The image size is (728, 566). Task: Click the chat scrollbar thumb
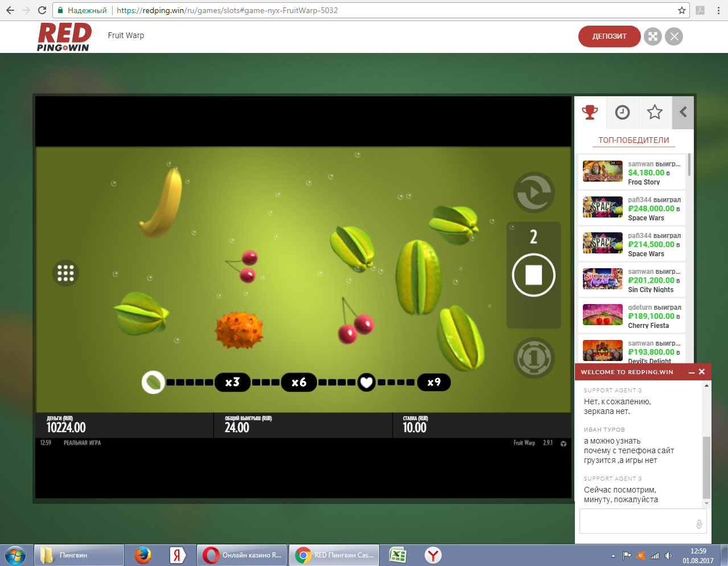[x=706, y=468]
